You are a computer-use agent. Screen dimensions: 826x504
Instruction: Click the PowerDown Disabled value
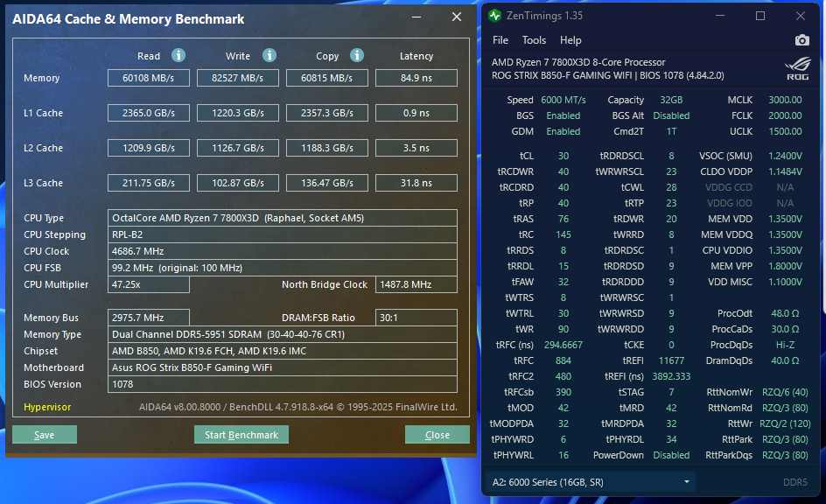tap(671, 455)
